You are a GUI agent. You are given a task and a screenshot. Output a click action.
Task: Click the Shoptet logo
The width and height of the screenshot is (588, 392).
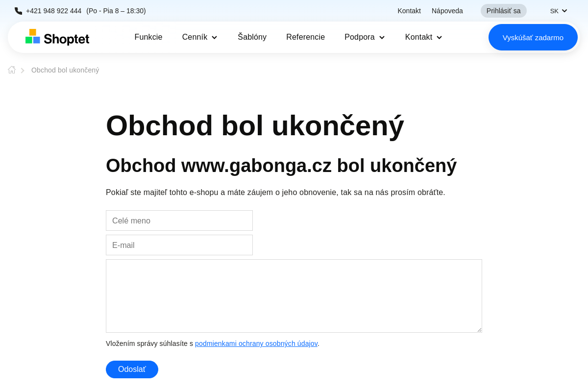point(57,37)
